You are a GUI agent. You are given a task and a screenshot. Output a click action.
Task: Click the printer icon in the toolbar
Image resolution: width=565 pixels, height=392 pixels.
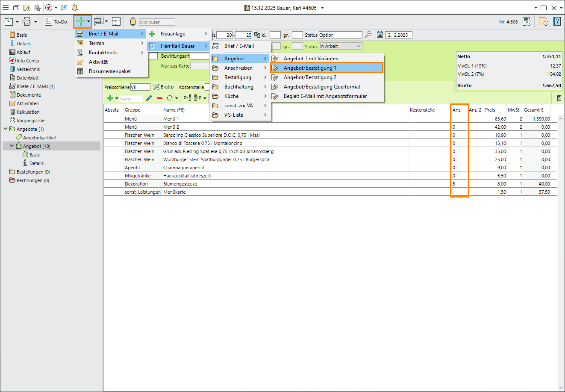27,21
